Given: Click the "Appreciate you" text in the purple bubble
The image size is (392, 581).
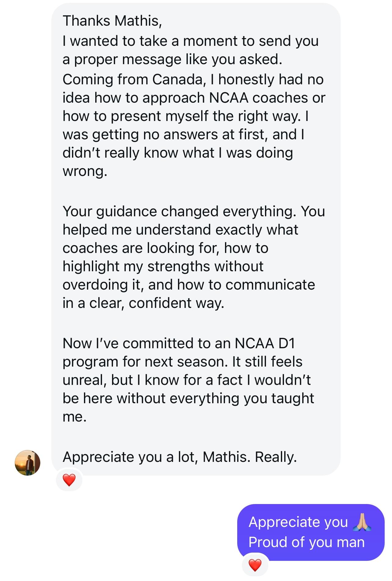Looking at the screenshot, I should (298, 522).
